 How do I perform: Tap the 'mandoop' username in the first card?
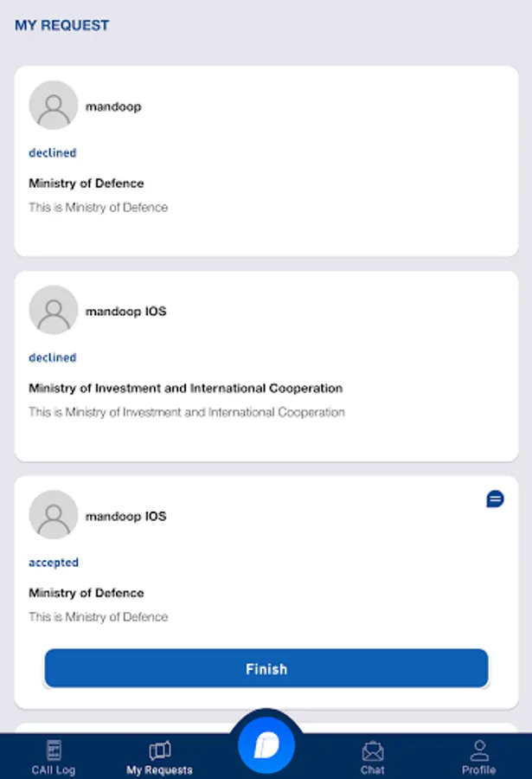[x=113, y=106]
